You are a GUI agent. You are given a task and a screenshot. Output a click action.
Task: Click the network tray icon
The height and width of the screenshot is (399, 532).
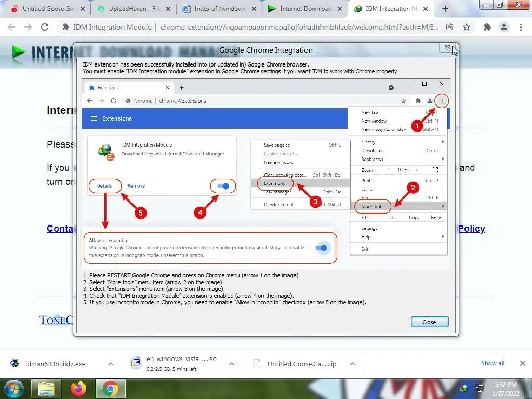(480, 389)
